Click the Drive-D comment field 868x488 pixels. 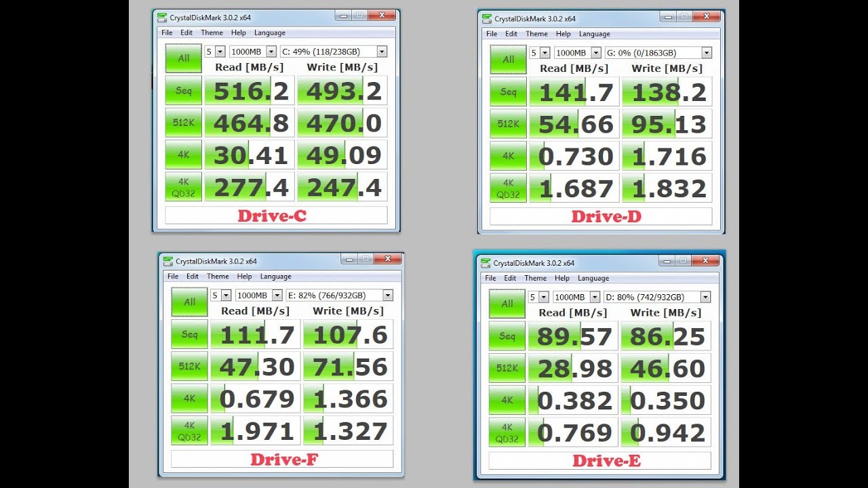click(601, 217)
